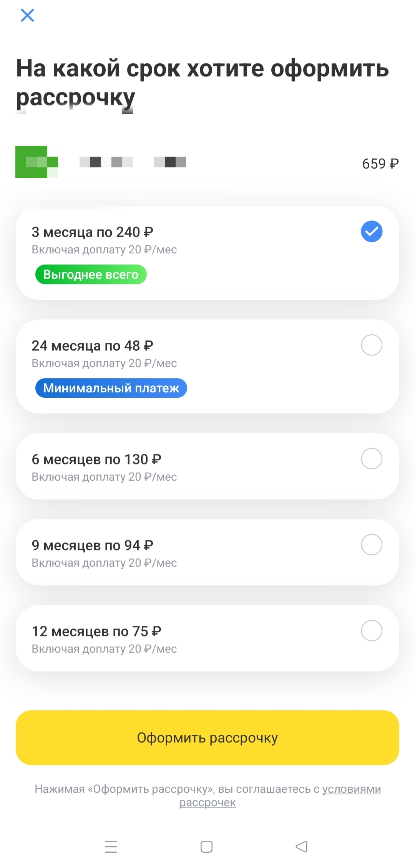Screen dimensions: 415x868
Task: Click the Оформить рассрочку yellow button
Action: [207, 737]
